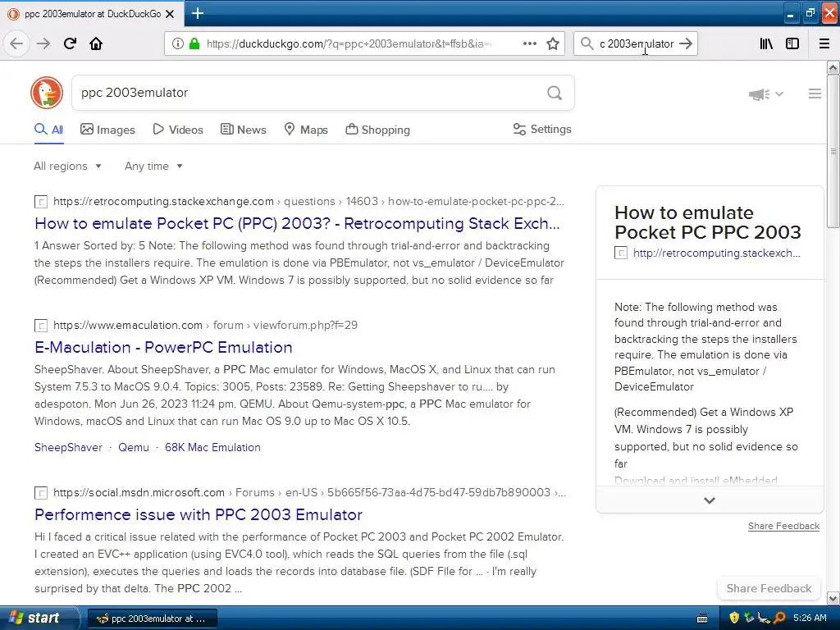Go back to the previous page
Image resolution: width=840 pixels, height=630 pixels.
click(x=16, y=43)
